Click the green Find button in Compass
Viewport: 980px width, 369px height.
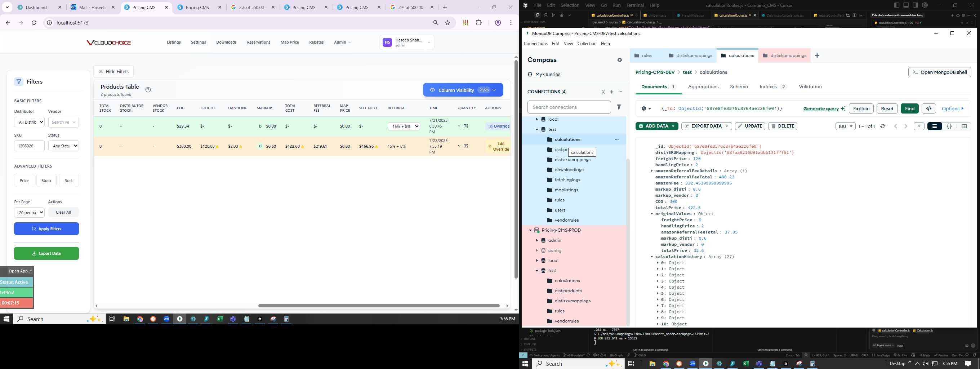(910, 108)
